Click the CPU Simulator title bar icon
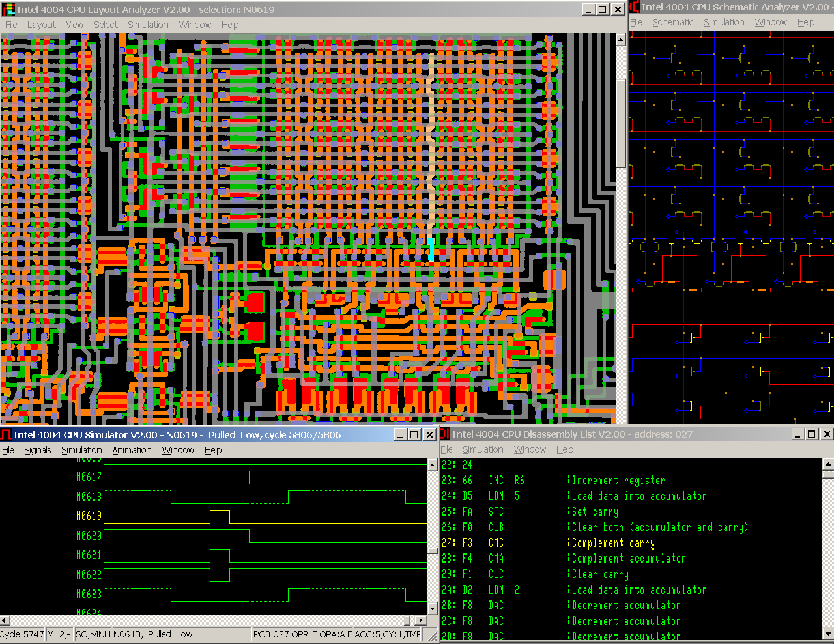The height and width of the screenshot is (644, 834). [6, 434]
